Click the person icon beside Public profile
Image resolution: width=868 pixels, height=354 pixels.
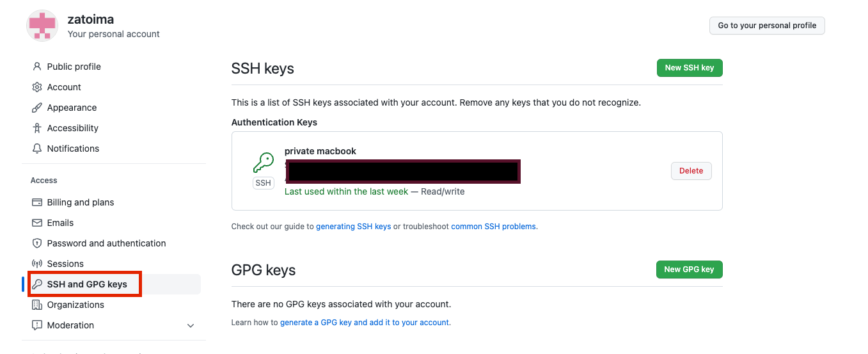tap(37, 67)
